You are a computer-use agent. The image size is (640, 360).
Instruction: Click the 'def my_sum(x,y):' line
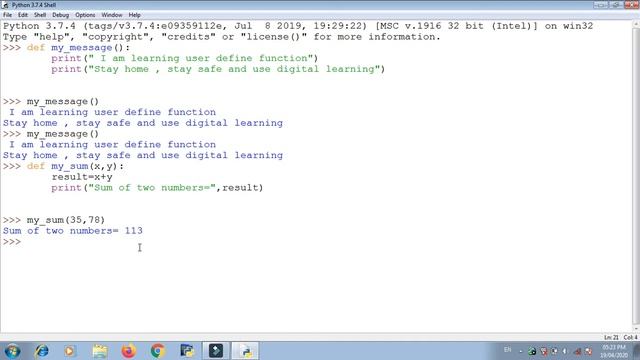click(75, 166)
